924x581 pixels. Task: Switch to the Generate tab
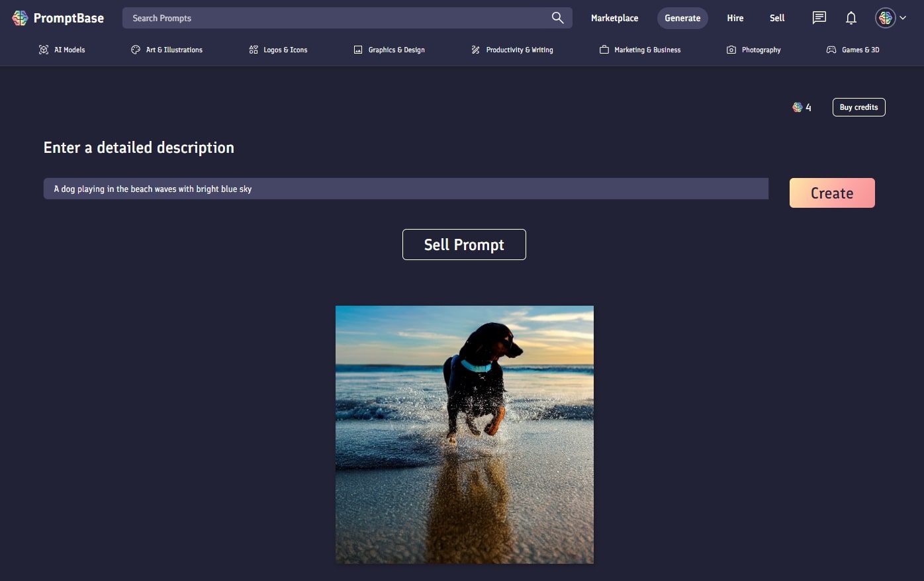click(x=682, y=18)
